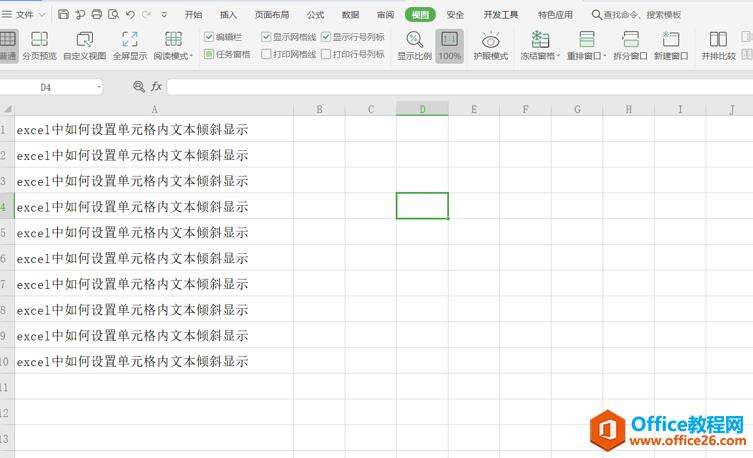Select the 视图 View tab
Image resolution: width=753 pixels, height=458 pixels.
click(x=420, y=15)
